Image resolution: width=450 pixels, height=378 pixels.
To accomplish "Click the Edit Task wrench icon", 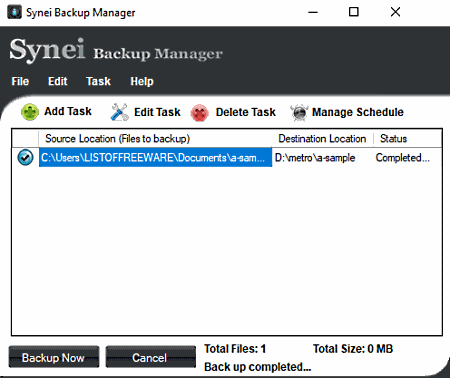I will coord(119,112).
